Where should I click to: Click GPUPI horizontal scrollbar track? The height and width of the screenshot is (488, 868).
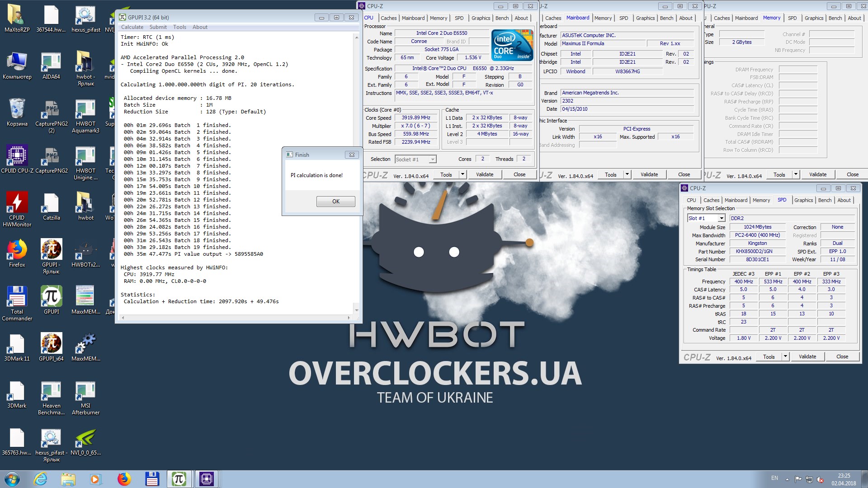(236, 318)
